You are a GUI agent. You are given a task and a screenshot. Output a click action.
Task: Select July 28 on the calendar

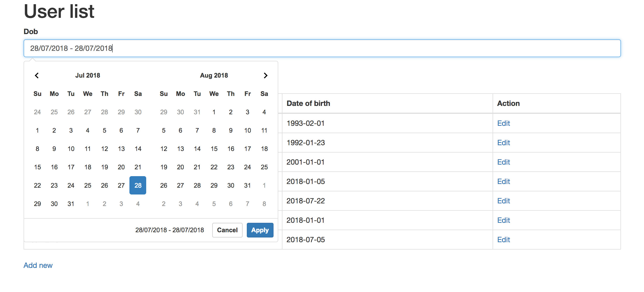[x=138, y=186]
